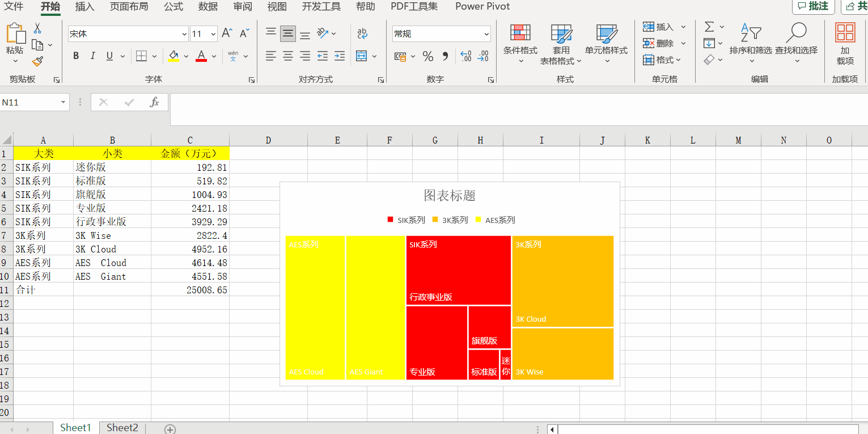Switch to Sheet2 worksheet

tap(122, 427)
